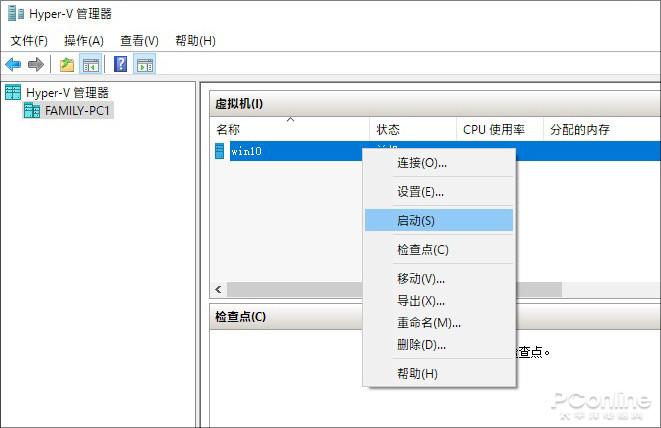Select the Hyper-V 管理器 root tree node
This screenshot has width=661, height=428.
[67, 92]
